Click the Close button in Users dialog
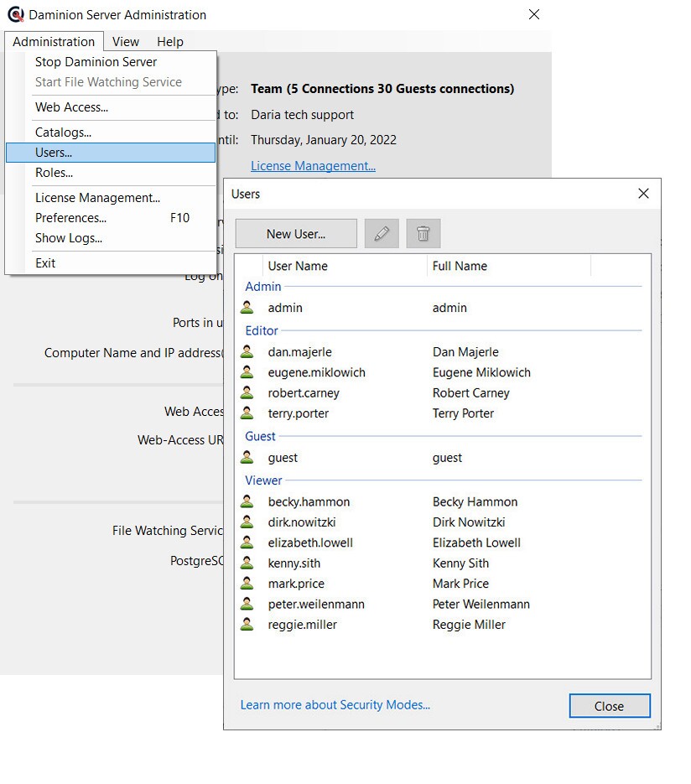This screenshot has width=691, height=784. coord(609,706)
